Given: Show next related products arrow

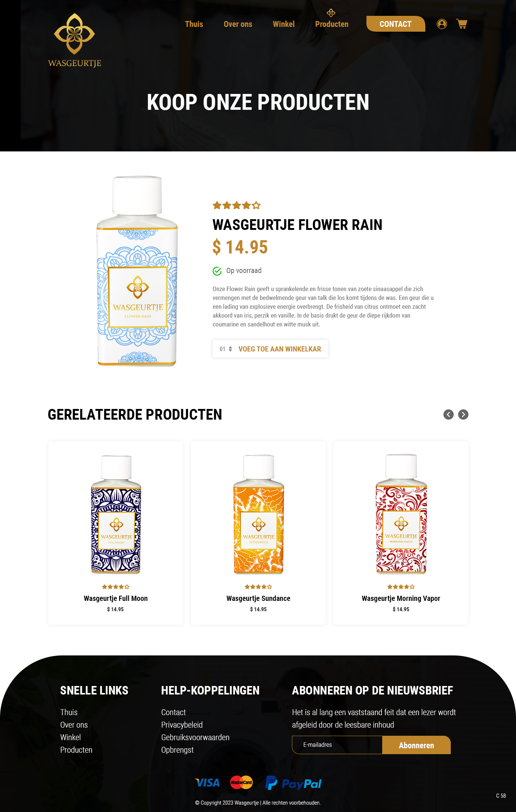Looking at the screenshot, I should pyautogui.click(x=463, y=414).
